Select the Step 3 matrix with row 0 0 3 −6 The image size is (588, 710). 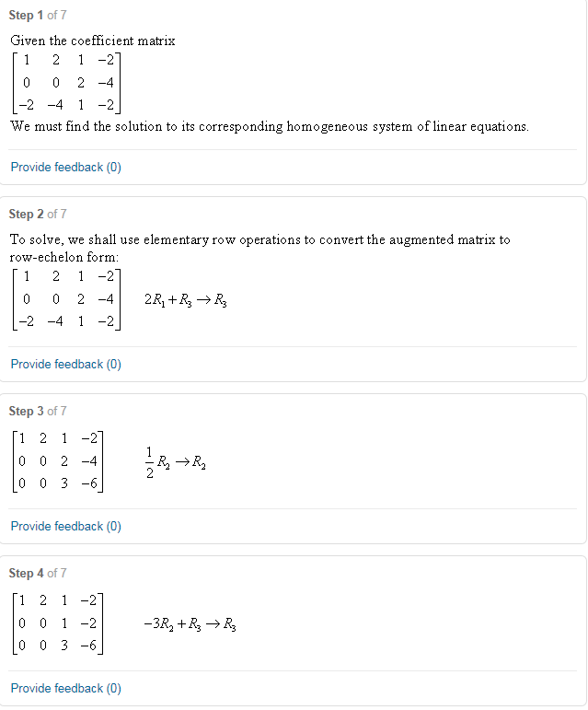[x=59, y=460]
